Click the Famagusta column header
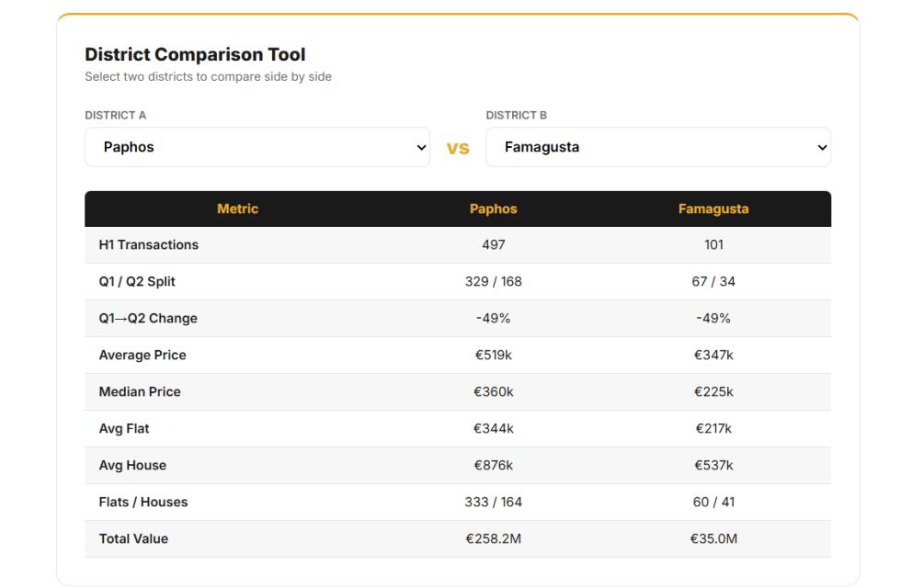This screenshot has height=588, width=901. (713, 209)
